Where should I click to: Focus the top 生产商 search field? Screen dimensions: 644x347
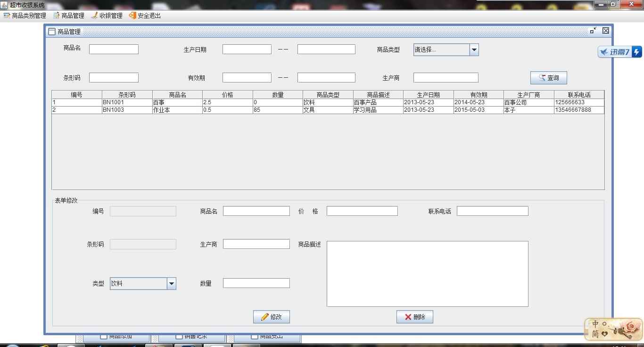click(x=446, y=77)
